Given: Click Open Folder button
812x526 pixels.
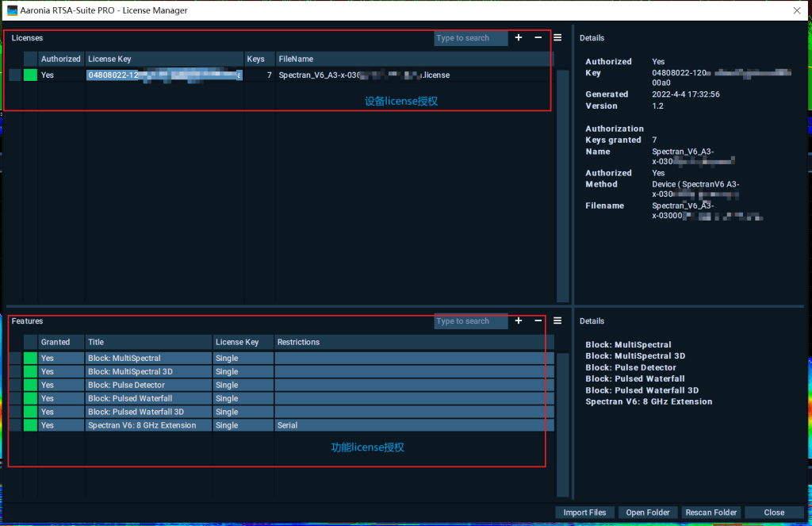Looking at the screenshot, I should pyautogui.click(x=647, y=513).
